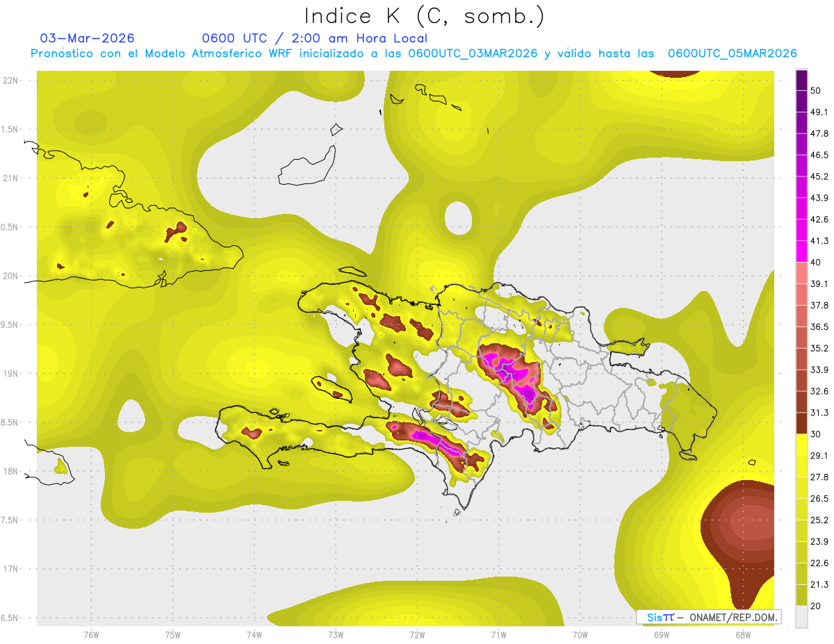This screenshot has height=644, width=834.
Task: Click the dark purple swatch above legend value 50
Action: (801, 80)
